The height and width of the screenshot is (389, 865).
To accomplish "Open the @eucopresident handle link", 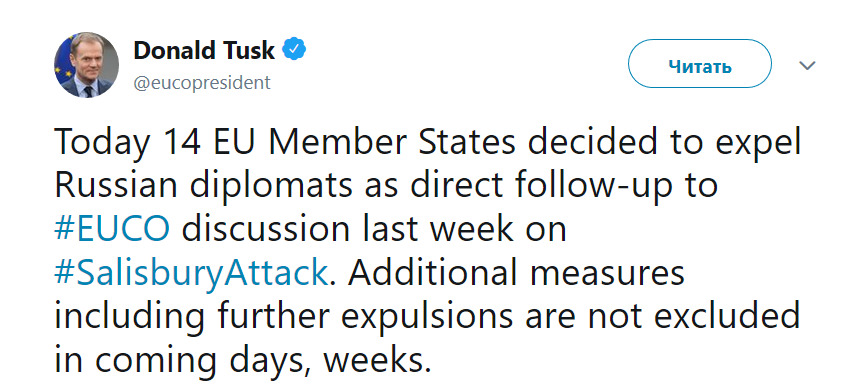I will point(202,82).
